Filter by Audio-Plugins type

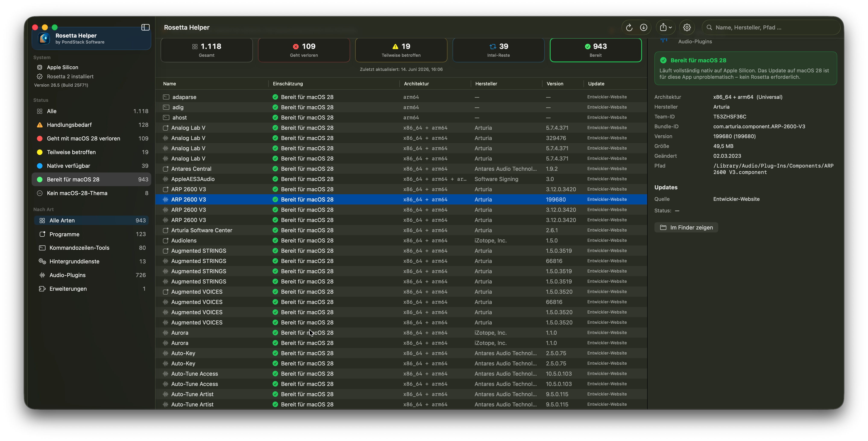(91, 275)
